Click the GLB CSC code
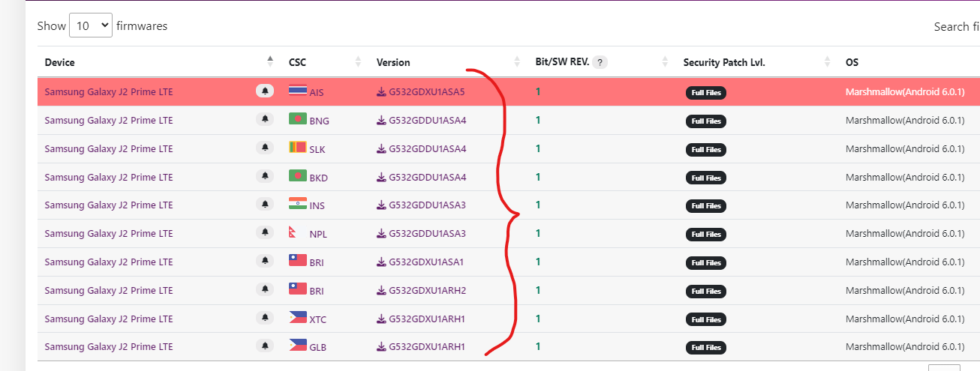The height and width of the screenshot is (371, 980). click(317, 348)
